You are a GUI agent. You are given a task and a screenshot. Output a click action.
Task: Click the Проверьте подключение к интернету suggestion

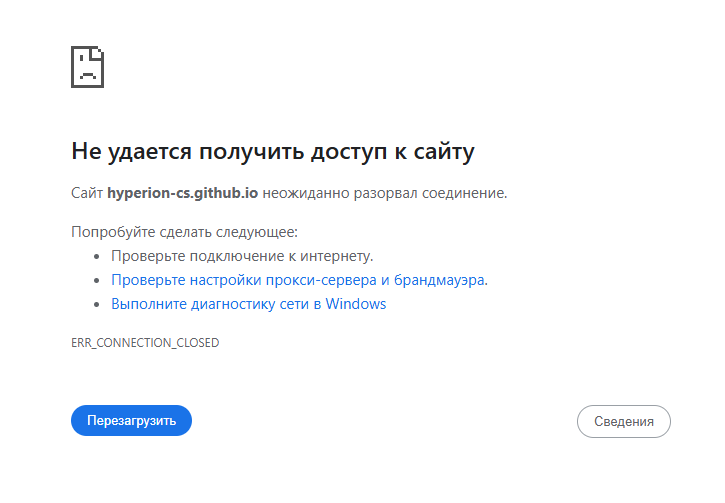tap(242, 256)
